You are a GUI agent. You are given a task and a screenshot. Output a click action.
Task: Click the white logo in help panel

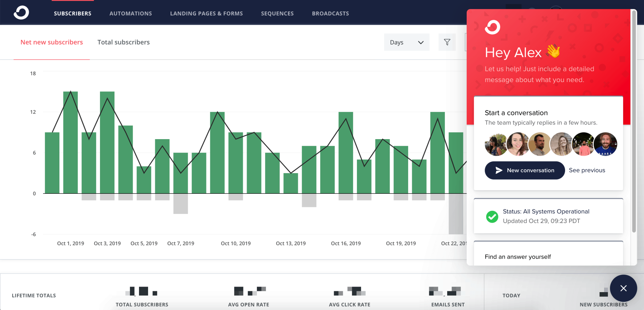pyautogui.click(x=492, y=27)
